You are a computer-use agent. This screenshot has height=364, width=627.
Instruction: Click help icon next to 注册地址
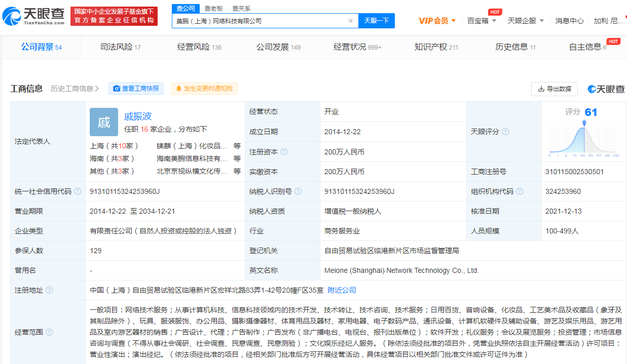point(49,290)
